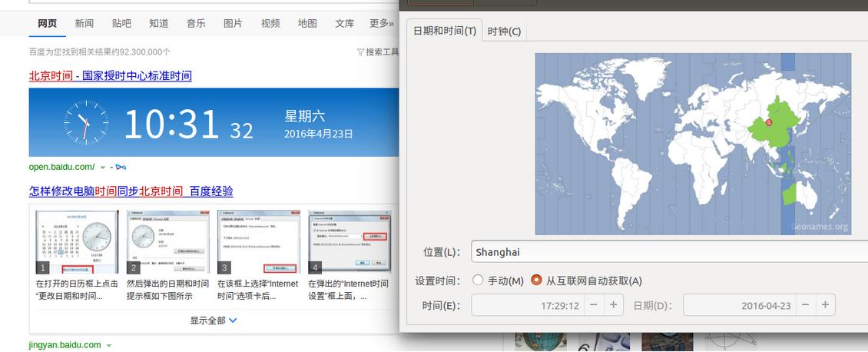The height and width of the screenshot is (352, 868).
Task: Click the 位置(L) Shanghai location field
Action: (669, 252)
